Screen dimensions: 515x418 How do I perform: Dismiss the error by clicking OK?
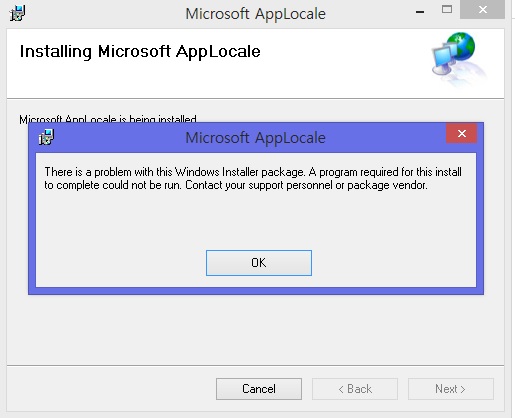tap(259, 263)
